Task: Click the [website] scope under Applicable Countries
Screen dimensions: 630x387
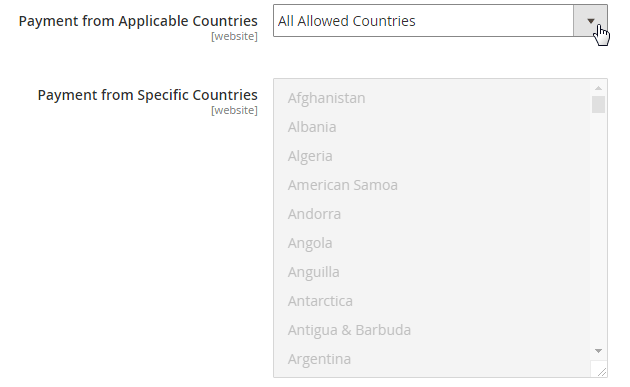Action: (x=234, y=36)
